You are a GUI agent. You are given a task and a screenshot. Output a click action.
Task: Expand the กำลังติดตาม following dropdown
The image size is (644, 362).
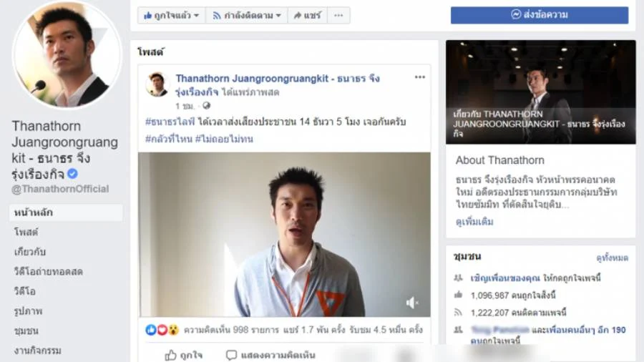(x=246, y=16)
